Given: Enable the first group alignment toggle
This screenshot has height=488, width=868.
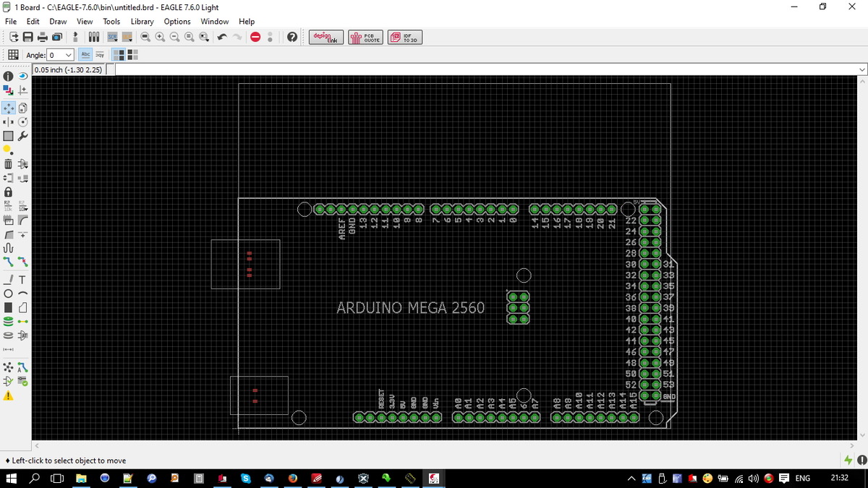Looking at the screenshot, I should (x=119, y=54).
